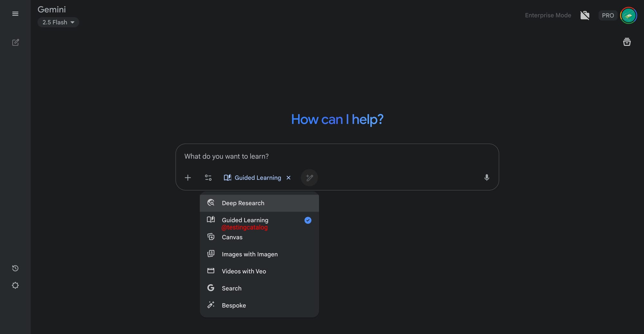Screen dimensions: 644x334
Task: Click the plus icon to add files
Action: pos(188,178)
